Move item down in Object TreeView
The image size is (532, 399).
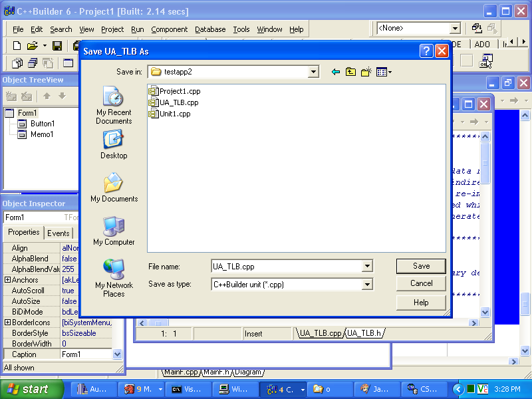[62, 96]
